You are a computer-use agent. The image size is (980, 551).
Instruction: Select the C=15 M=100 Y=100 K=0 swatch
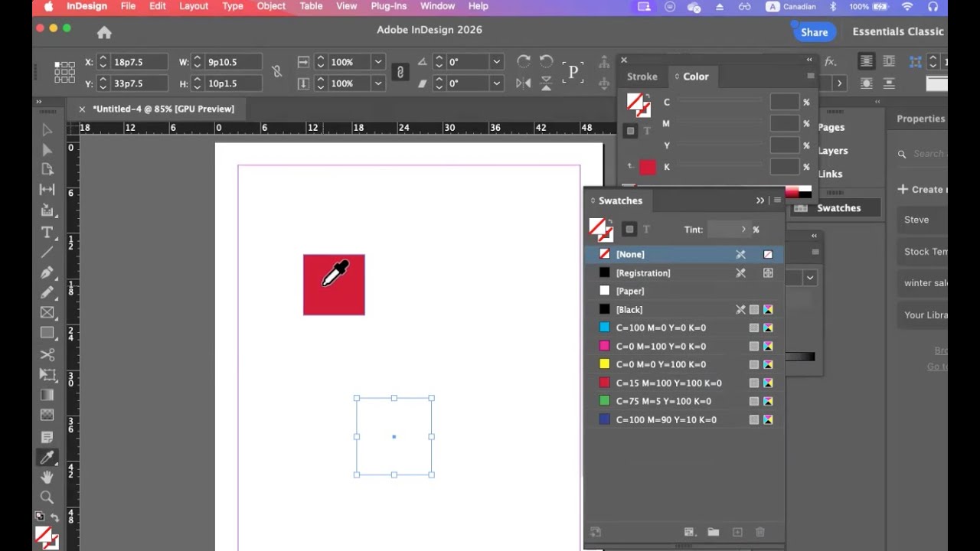pos(684,383)
